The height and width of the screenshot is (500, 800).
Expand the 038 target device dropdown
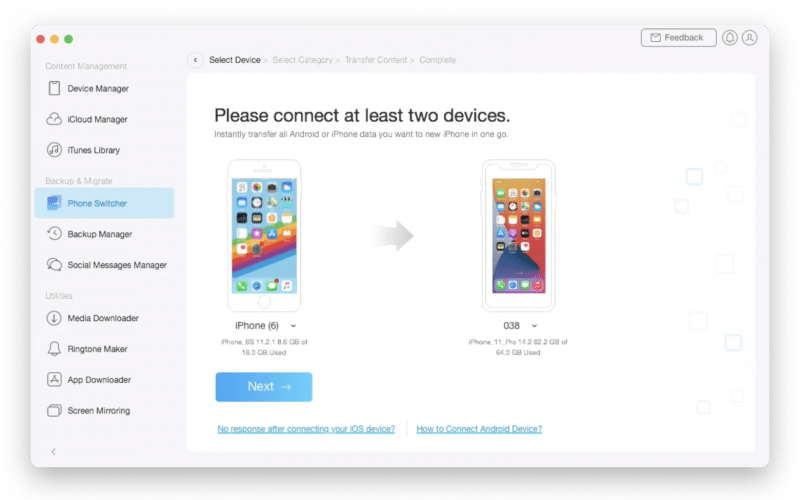coord(535,326)
